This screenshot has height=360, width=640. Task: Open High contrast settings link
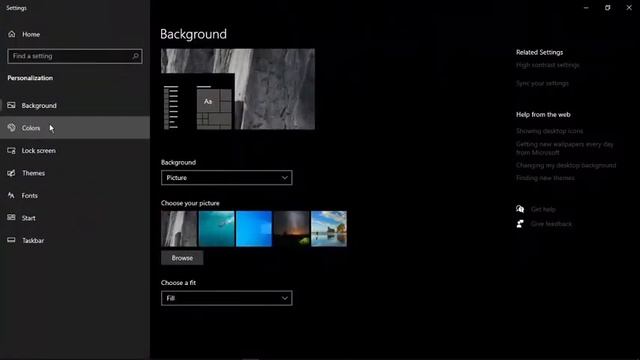pos(547,65)
